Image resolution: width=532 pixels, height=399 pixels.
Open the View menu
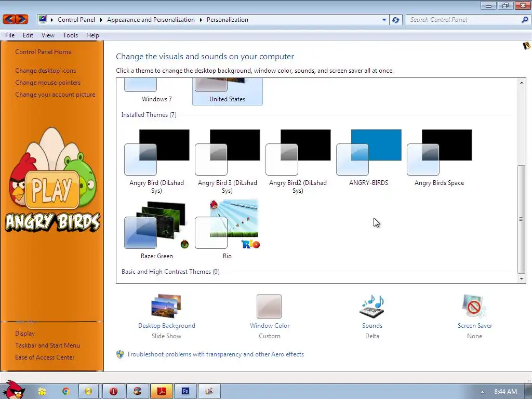click(x=48, y=35)
